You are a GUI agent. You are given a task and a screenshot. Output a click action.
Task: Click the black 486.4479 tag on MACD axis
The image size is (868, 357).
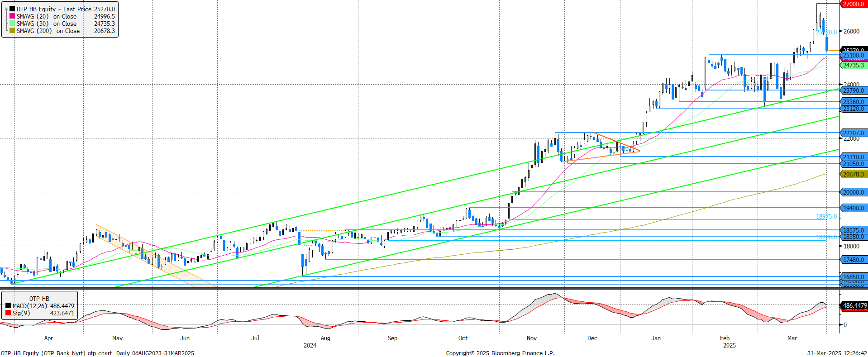[x=855, y=306]
